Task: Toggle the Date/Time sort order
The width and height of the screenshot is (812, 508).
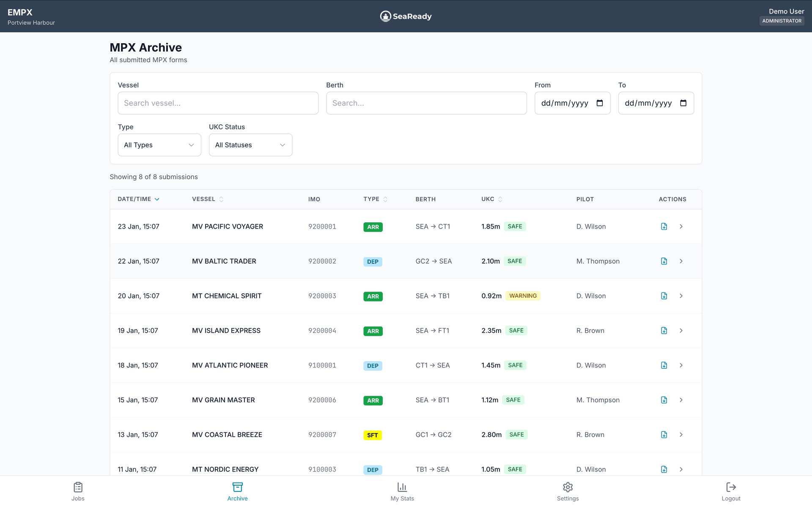Action: (138, 199)
